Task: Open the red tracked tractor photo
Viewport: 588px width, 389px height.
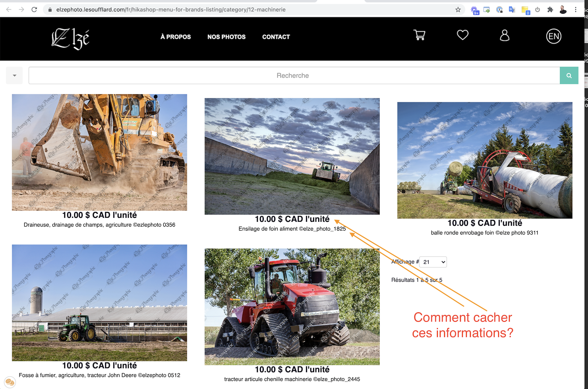Action: pos(292,307)
